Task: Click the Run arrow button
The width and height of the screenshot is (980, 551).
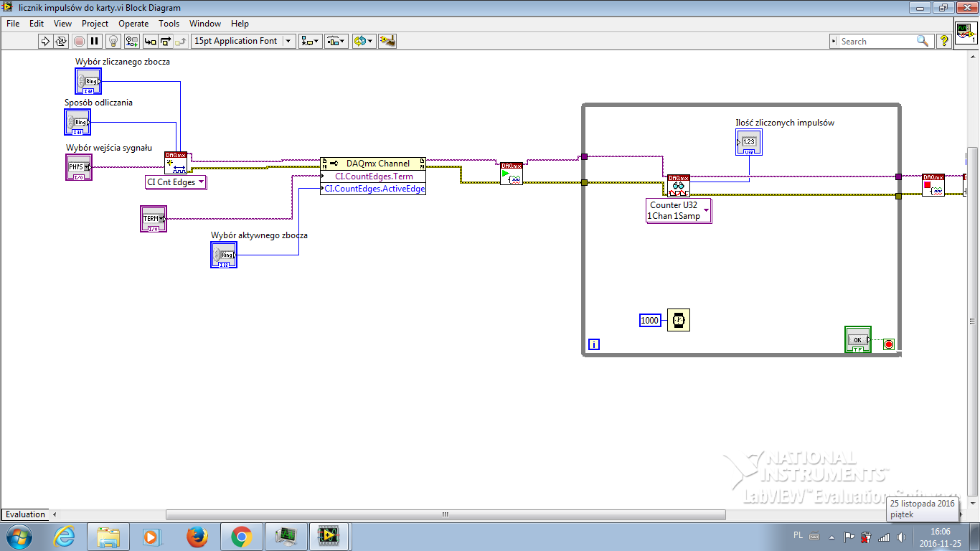Action: pos(45,41)
